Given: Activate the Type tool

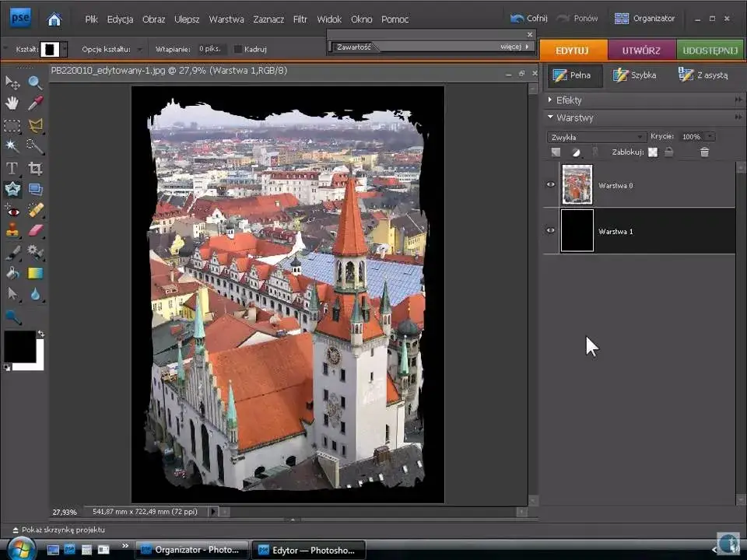Looking at the screenshot, I should (12, 167).
